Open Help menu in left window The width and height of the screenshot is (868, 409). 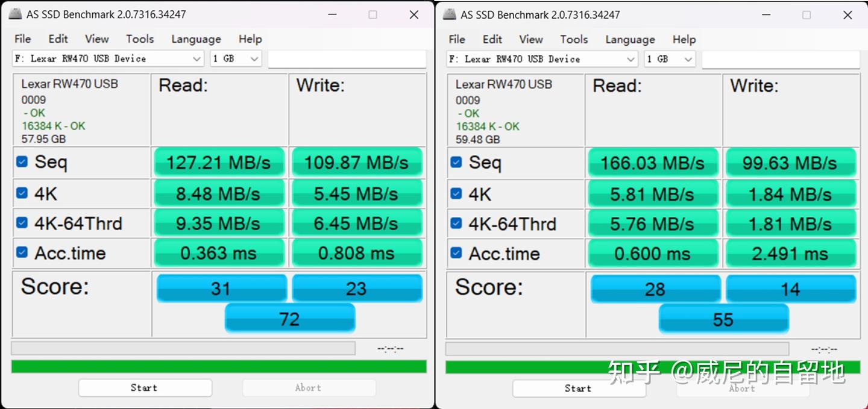[250, 39]
